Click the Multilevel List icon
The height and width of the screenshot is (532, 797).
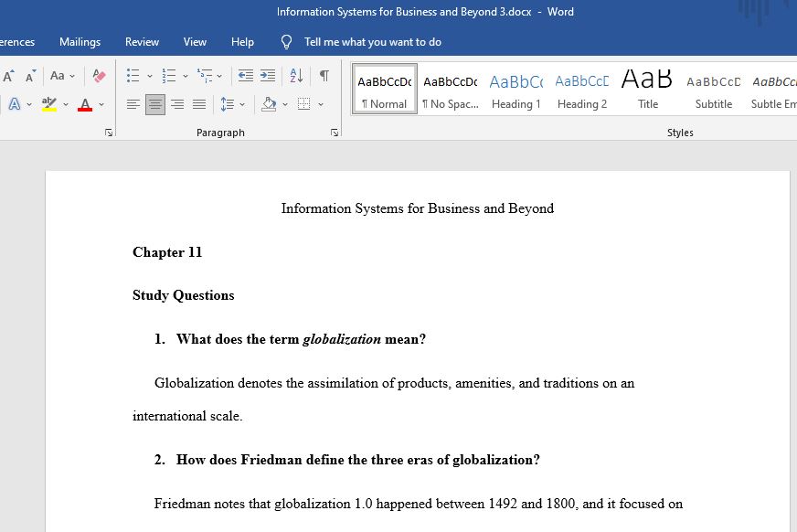205,76
